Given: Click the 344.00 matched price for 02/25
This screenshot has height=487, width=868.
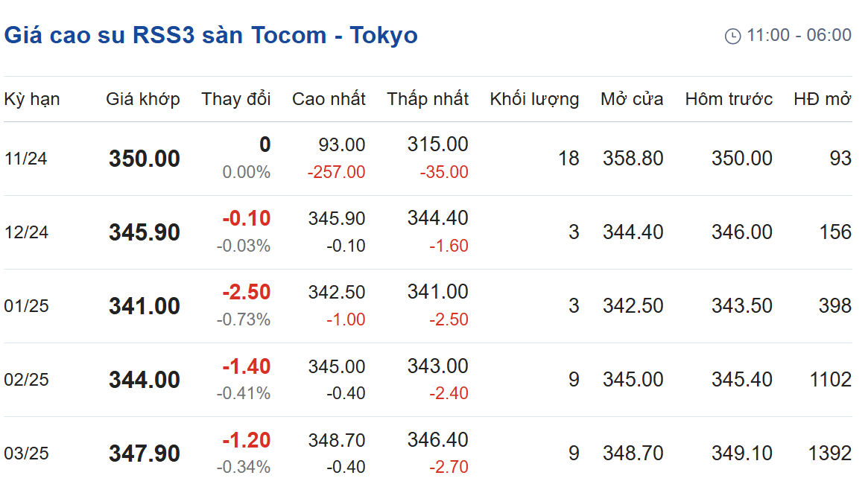Looking at the screenshot, I should 145,380.
